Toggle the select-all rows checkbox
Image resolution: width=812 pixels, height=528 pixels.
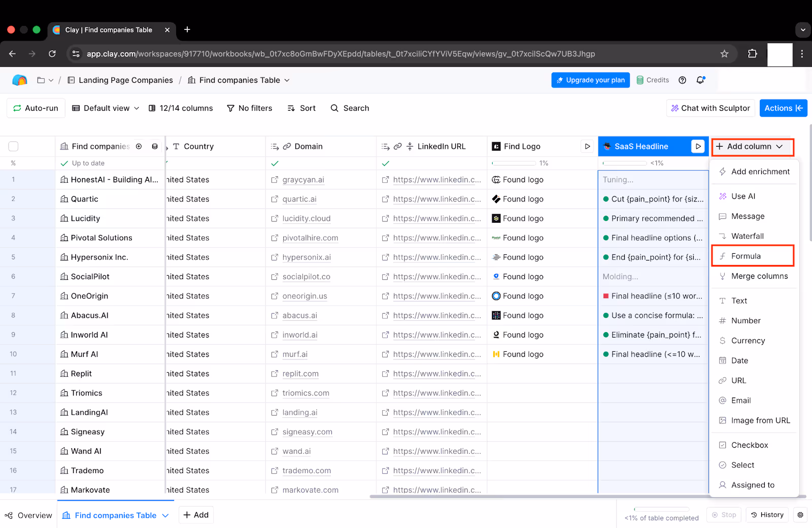13,146
